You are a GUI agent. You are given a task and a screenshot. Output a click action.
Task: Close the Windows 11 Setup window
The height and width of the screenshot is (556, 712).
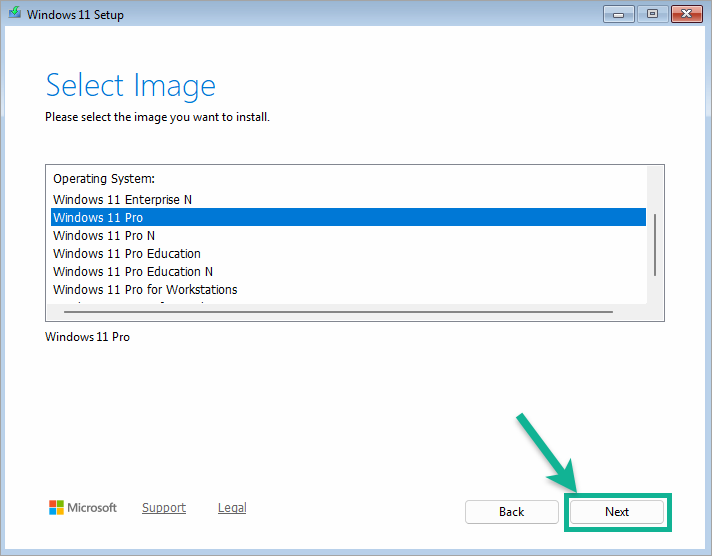(x=687, y=14)
